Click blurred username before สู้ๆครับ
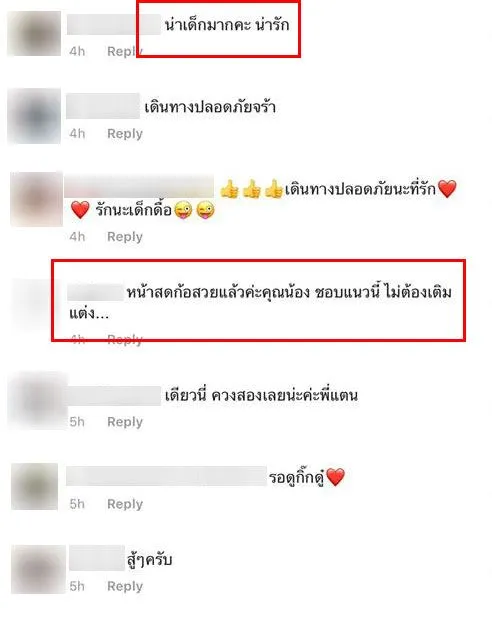The width and height of the screenshot is (492, 618). pyautogui.click(x=97, y=558)
